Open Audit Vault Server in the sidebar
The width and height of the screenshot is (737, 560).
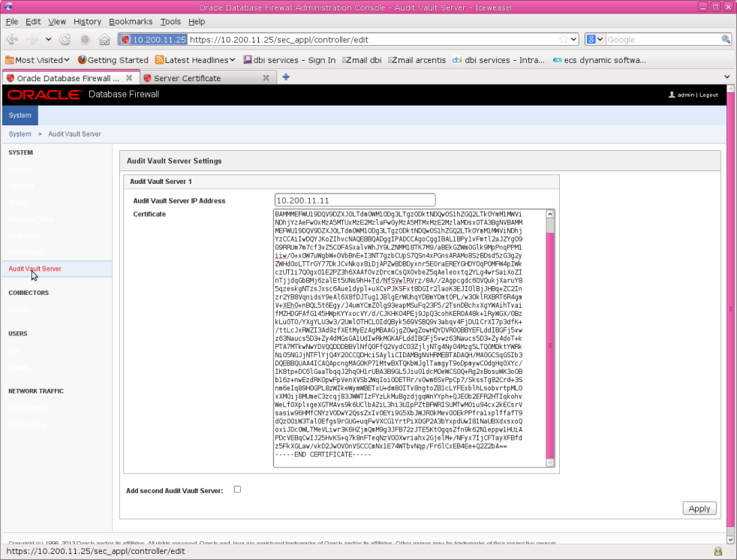coord(35,269)
